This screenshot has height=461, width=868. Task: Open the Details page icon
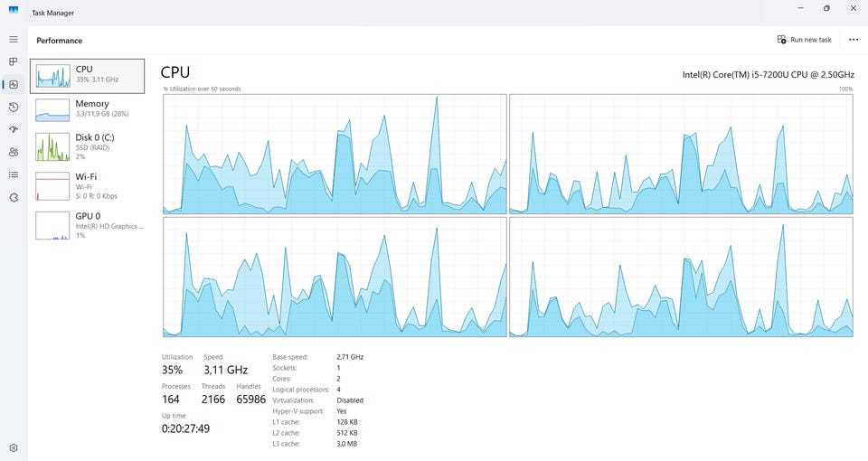click(x=14, y=174)
